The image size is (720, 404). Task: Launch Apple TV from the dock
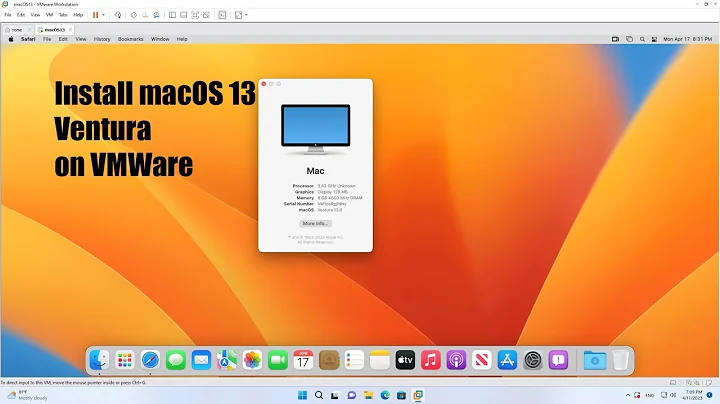click(x=405, y=360)
